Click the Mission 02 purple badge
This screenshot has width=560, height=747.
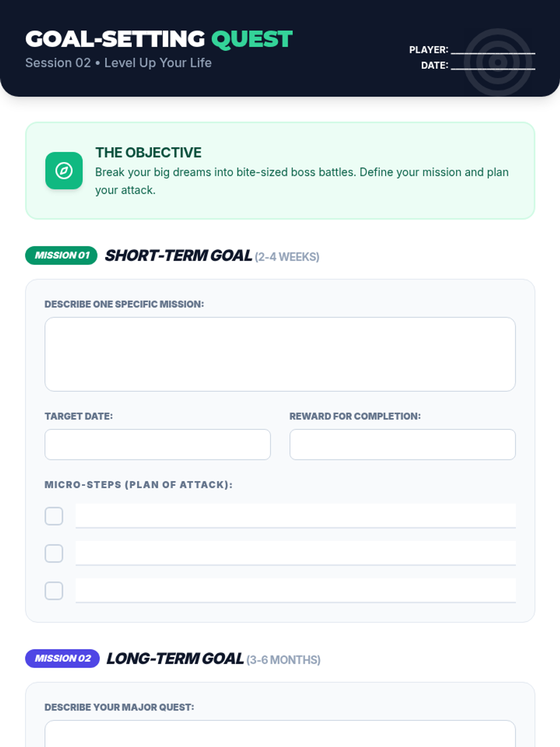pos(63,658)
